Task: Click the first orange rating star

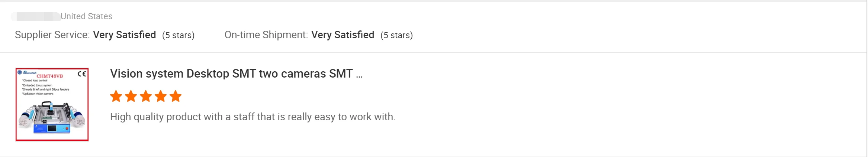Action: pyautogui.click(x=116, y=97)
